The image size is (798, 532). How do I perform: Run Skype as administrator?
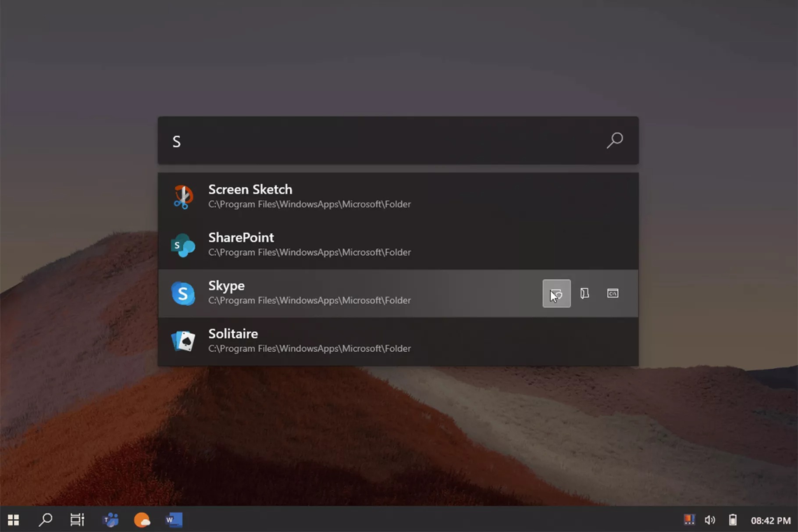[556, 293]
